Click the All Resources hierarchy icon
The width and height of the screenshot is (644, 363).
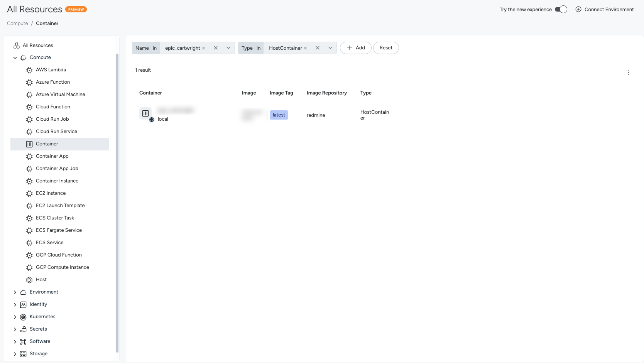17,46
